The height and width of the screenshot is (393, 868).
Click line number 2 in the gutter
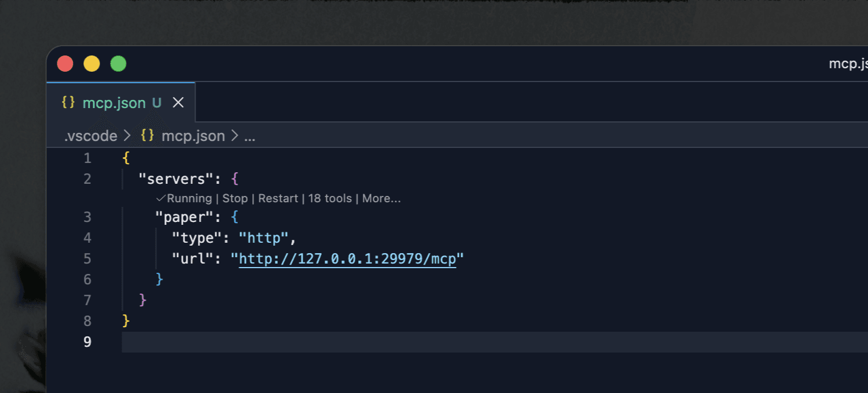[87, 179]
